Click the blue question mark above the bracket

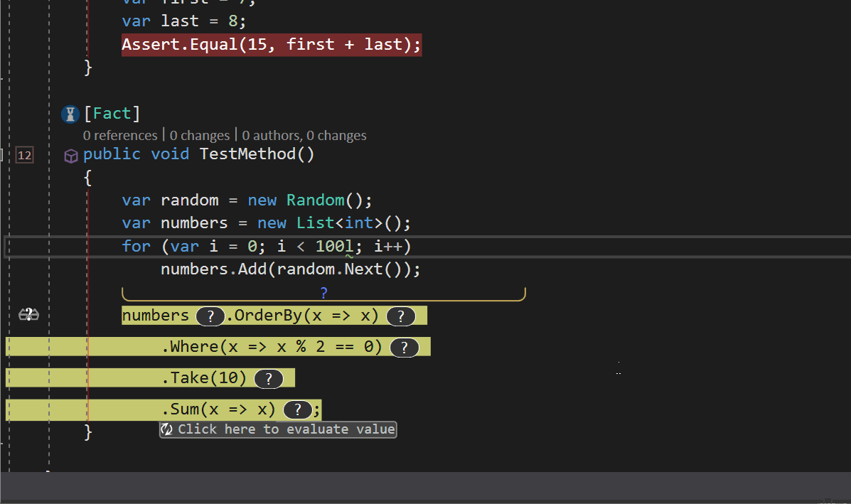(323, 292)
